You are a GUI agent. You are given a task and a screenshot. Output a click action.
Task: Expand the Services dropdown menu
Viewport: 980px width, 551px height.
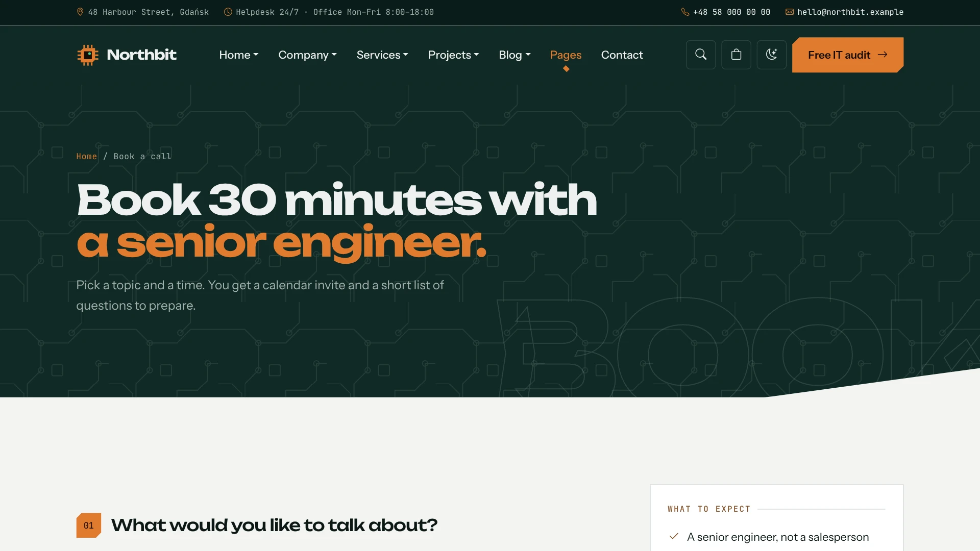[x=382, y=55]
